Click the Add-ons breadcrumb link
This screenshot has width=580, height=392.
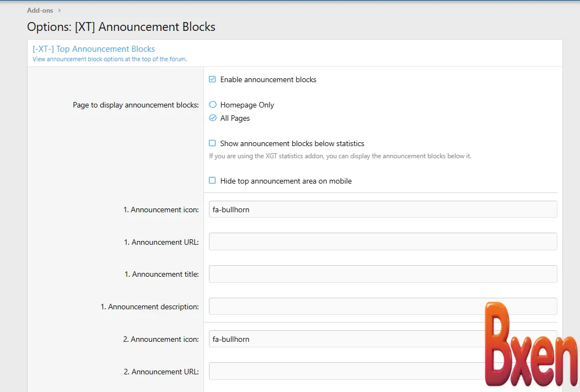(40, 10)
